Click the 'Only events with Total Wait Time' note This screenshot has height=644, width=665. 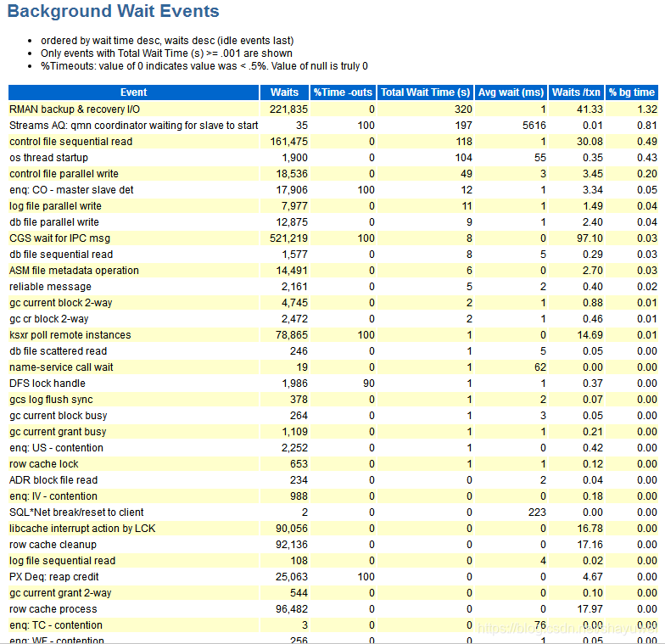tap(166, 53)
